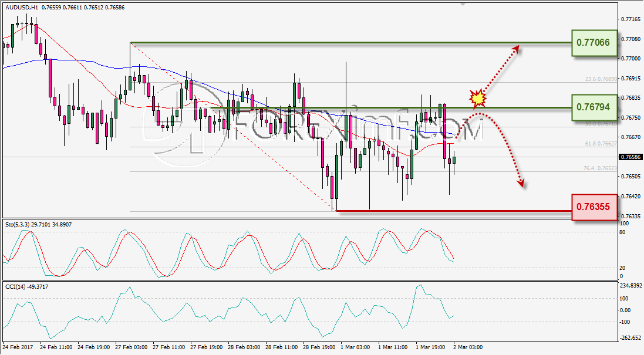
Task: Click the AUDUSD,H1 chart title text
Action: click(22, 8)
